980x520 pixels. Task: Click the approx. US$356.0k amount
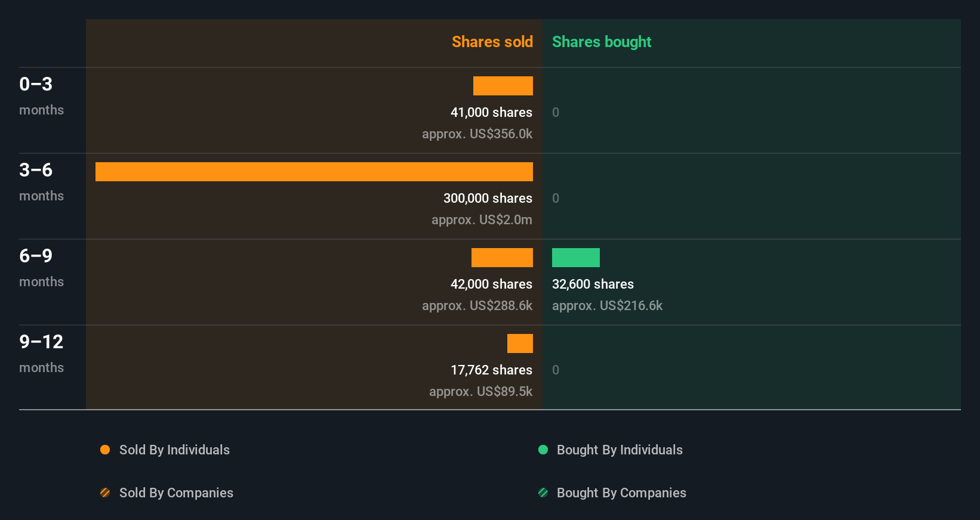[477, 134]
